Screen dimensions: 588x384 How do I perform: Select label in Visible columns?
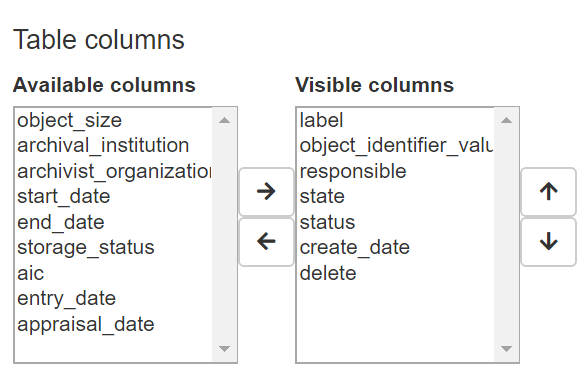(396, 120)
